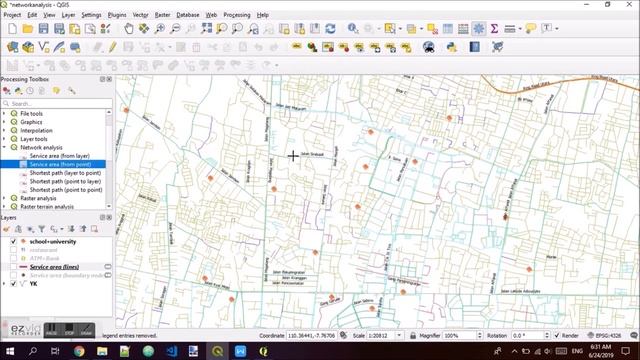The width and height of the screenshot is (640, 360).
Task: Click Pan Map to Selection icon
Action: point(144,29)
